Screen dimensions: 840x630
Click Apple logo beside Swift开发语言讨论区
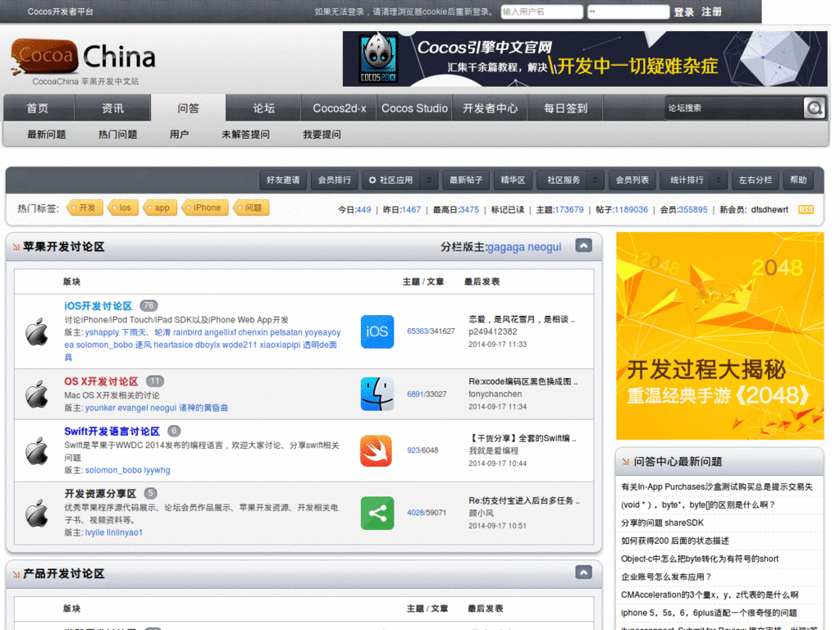click(x=37, y=450)
